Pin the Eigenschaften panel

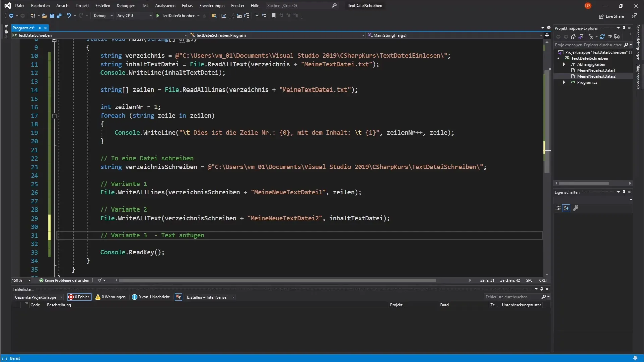tap(624, 192)
